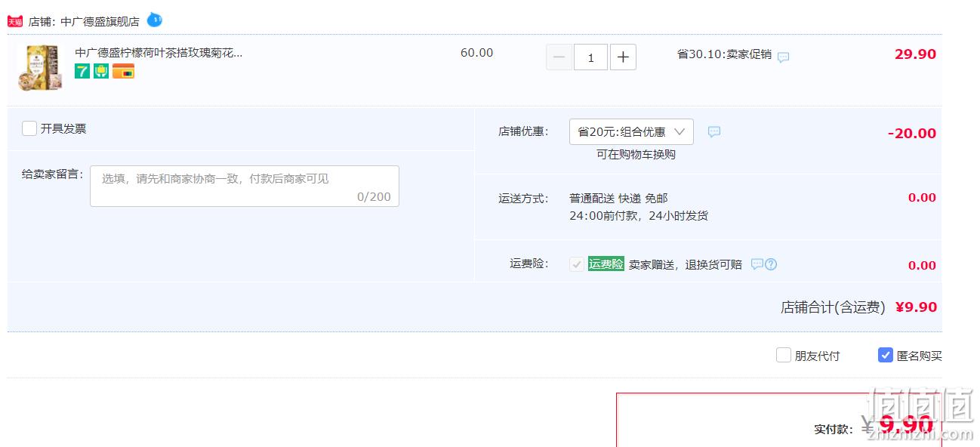Open the product thumbnail image
The image size is (980, 447).
40,68
